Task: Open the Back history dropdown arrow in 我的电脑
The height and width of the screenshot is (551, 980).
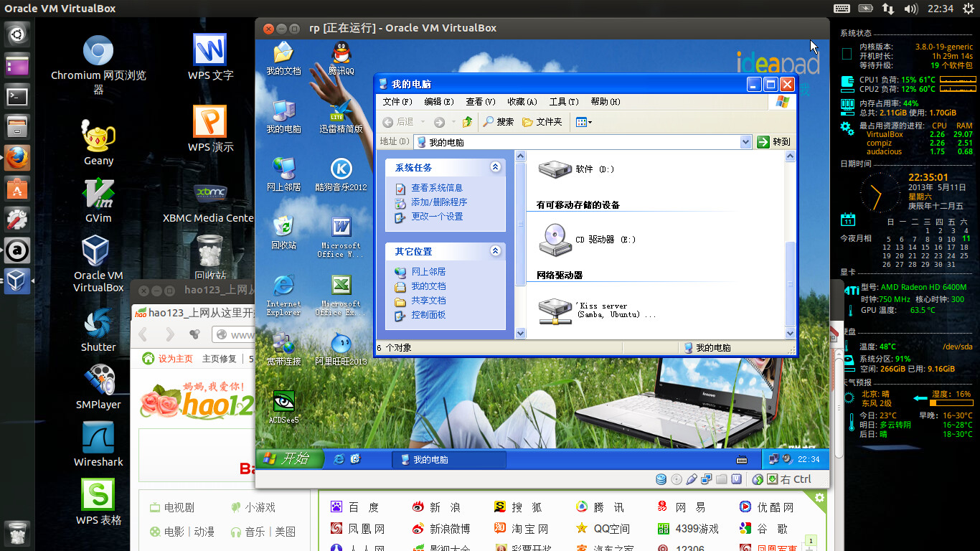Action: click(423, 122)
